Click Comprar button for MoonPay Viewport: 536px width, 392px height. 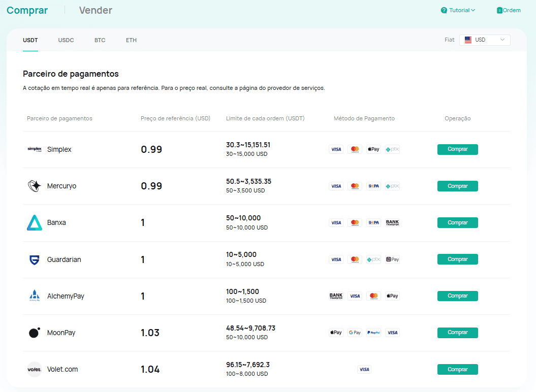(458, 333)
